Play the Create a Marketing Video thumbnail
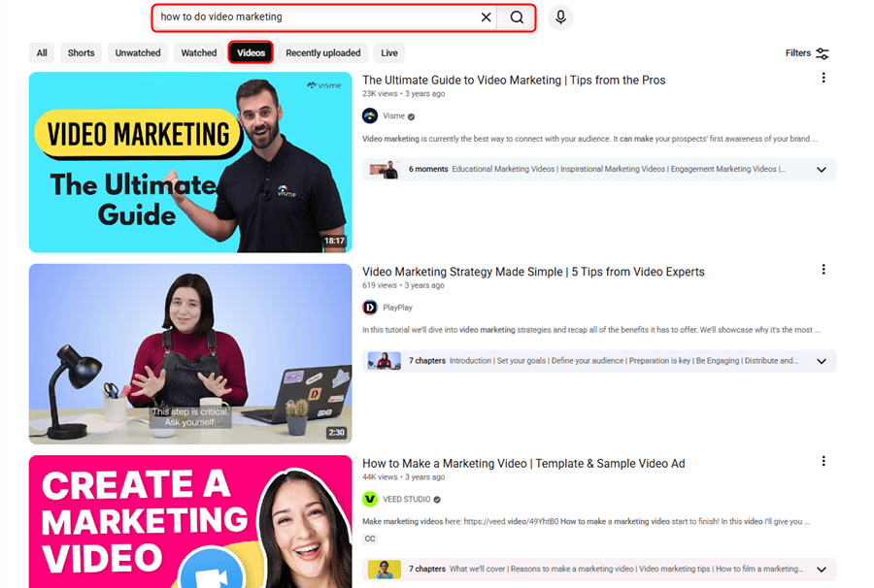 click(x=190, y=522)
